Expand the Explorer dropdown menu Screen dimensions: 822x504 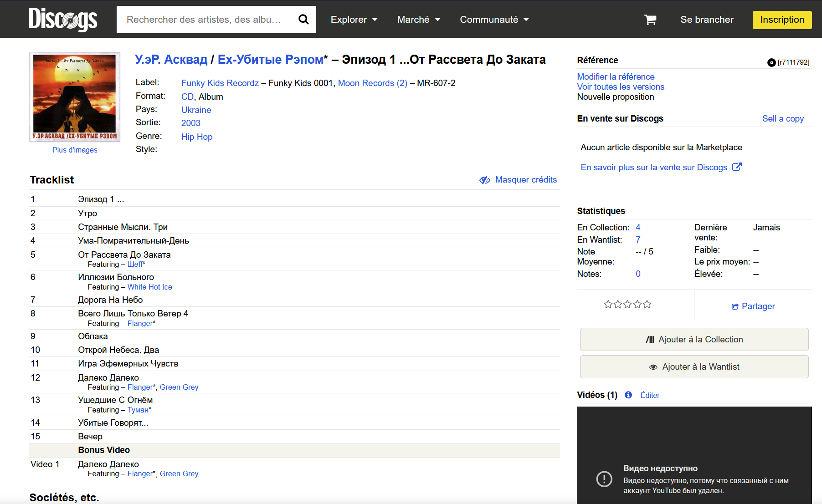pos(354,20)
